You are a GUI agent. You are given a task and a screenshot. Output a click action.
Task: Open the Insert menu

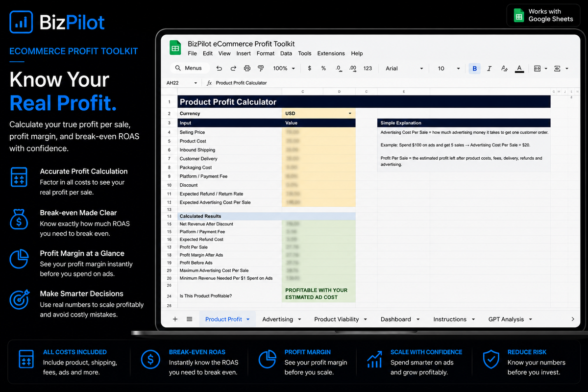[x=244, y=53]
